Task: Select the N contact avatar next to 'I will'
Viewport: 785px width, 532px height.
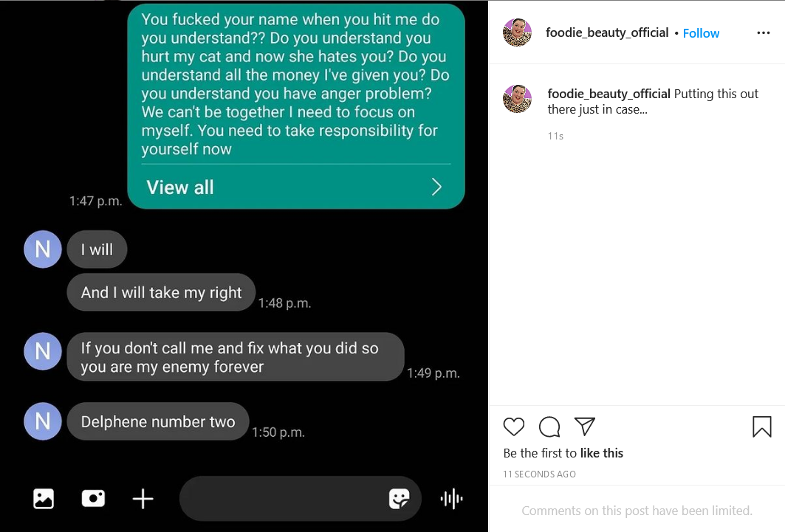Action: (43, 249)
